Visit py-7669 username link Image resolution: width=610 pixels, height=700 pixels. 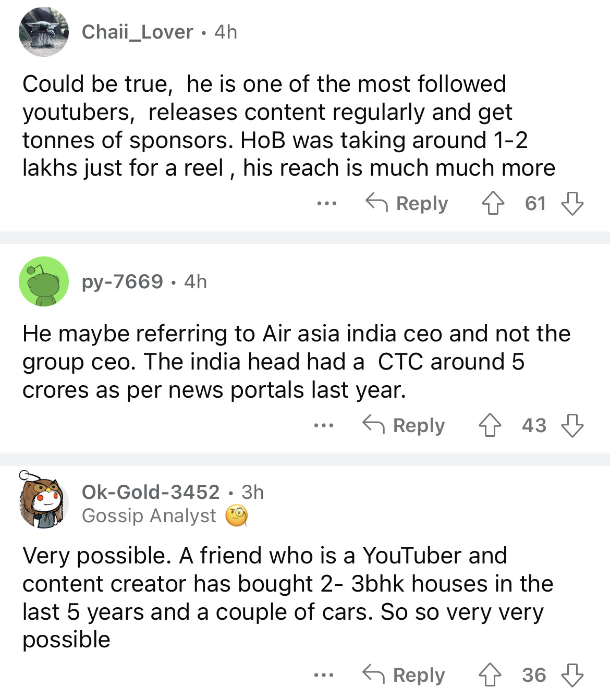pyautogui.click(x=123, y=281)
